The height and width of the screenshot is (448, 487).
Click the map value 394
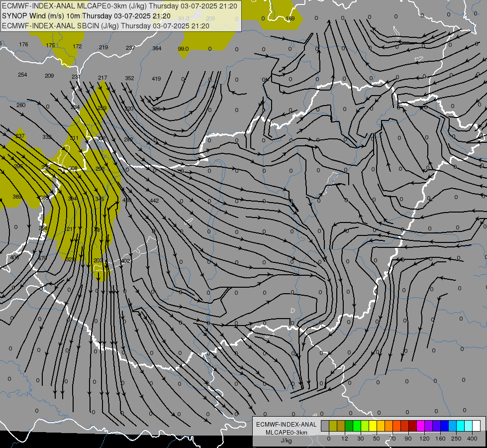[x=72, y=199]
